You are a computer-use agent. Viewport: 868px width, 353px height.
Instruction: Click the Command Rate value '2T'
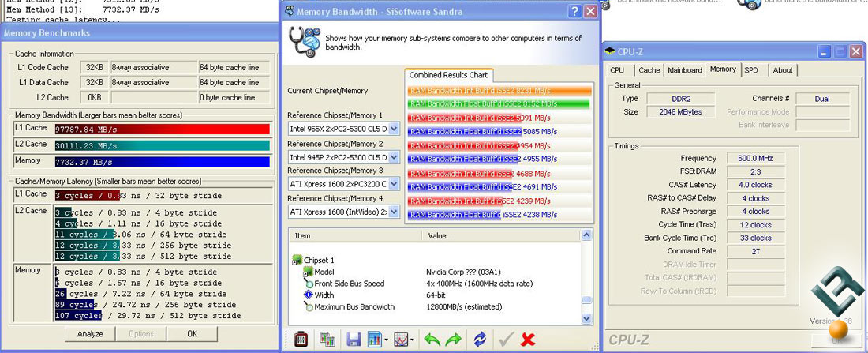(755, 251)
